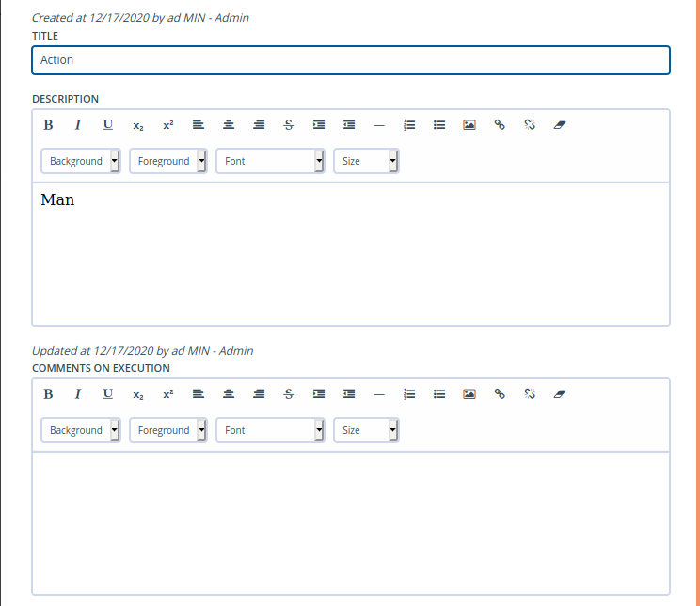Remove link in Comments on Execution editor

click(x=530, y=394)
